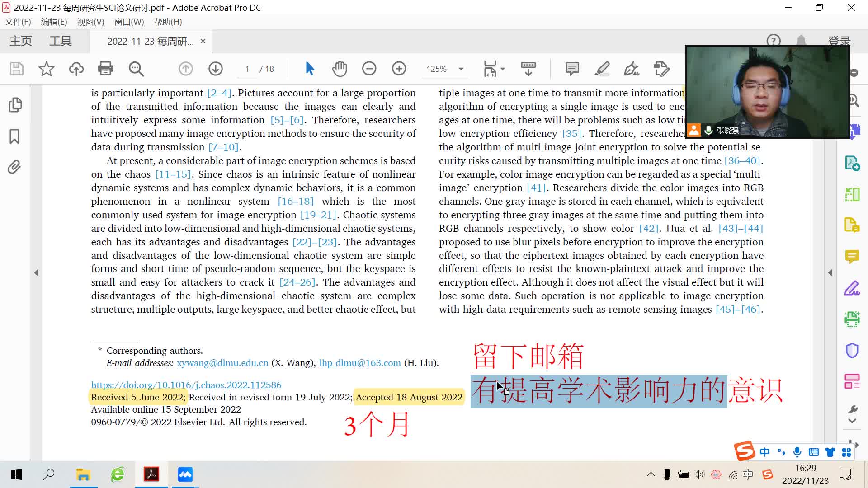
Task: Enable the hand/pan tool
Action: (x=340, y=69)
